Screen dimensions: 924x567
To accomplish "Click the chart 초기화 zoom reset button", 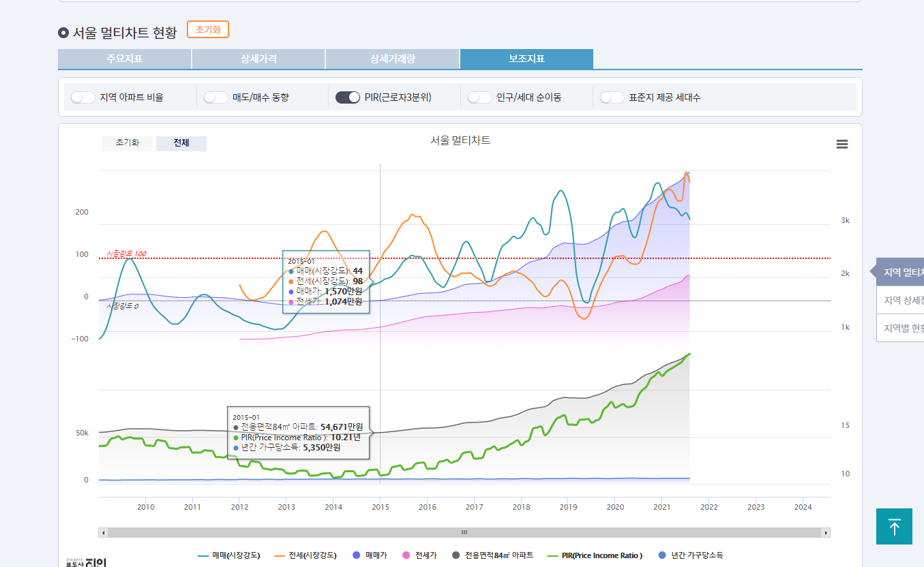I will (128, 143).
